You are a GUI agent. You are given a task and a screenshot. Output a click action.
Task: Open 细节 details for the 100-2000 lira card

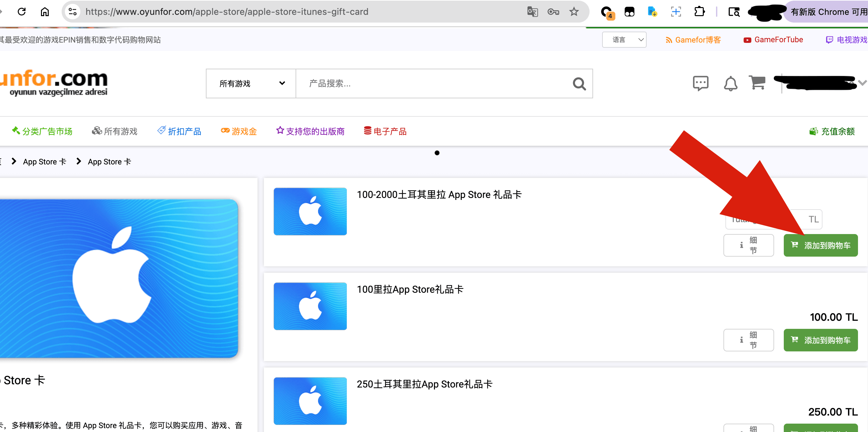(748, 245)
